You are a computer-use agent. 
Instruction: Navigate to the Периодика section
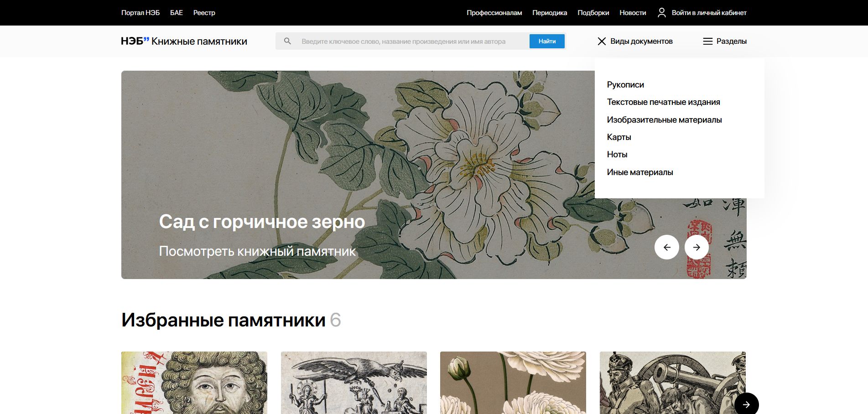[550, 13]
